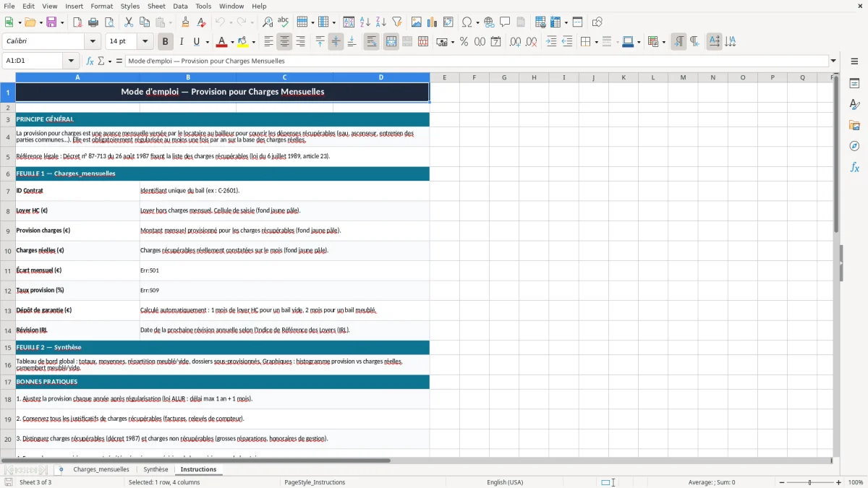The image size is (868, 488).
Task: Switch to the Synthèse sheet tab
Action: point(156,469)
